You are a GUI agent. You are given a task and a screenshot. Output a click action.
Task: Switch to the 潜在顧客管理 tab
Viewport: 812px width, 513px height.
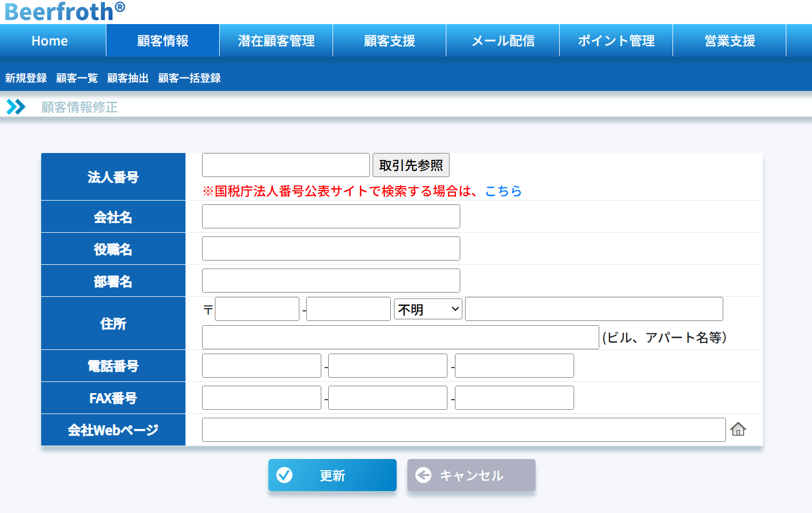pyautogui.click(x=276, y=41)
